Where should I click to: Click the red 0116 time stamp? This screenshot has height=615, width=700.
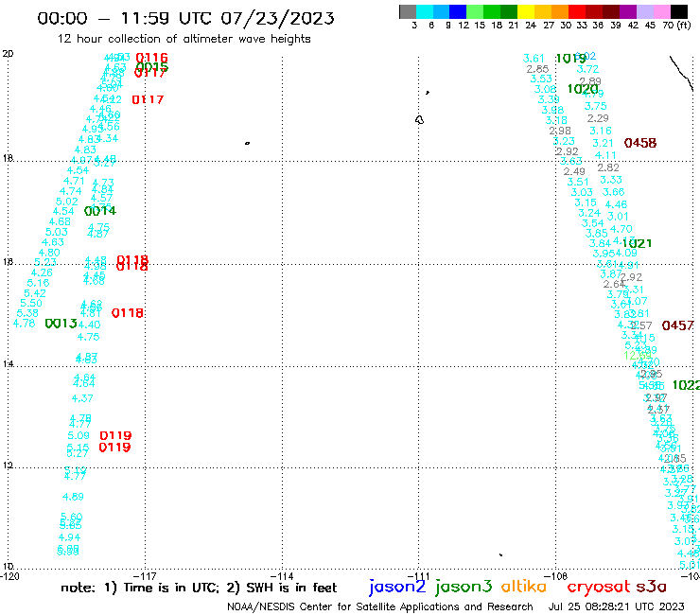tap(151, 57)
